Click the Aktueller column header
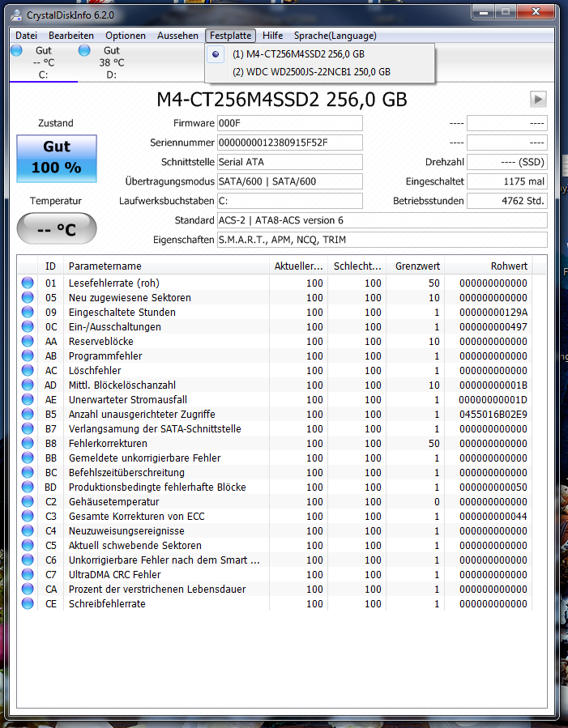Screen dimensions: 568x728 tap(299, 266)
